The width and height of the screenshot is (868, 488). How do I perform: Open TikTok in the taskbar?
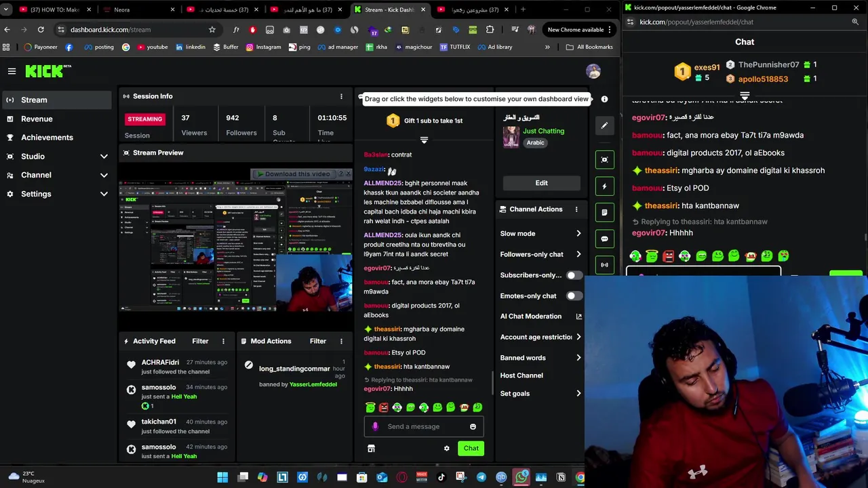click(x=441, y=477)
